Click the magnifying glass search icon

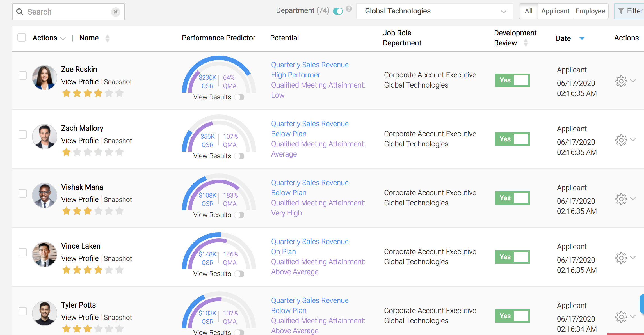20,12
